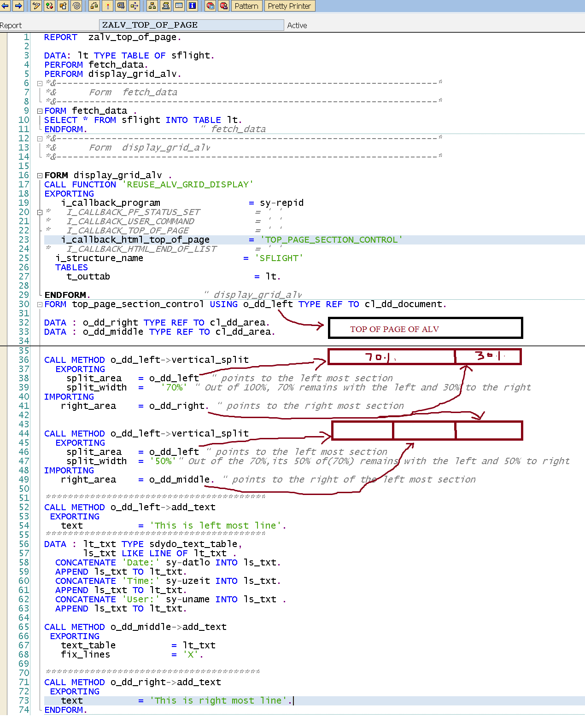Collapse the commented callback block at line 20
Image resolution: width=585 pixels, height=728 pixels.
click(x=40, y=212)
